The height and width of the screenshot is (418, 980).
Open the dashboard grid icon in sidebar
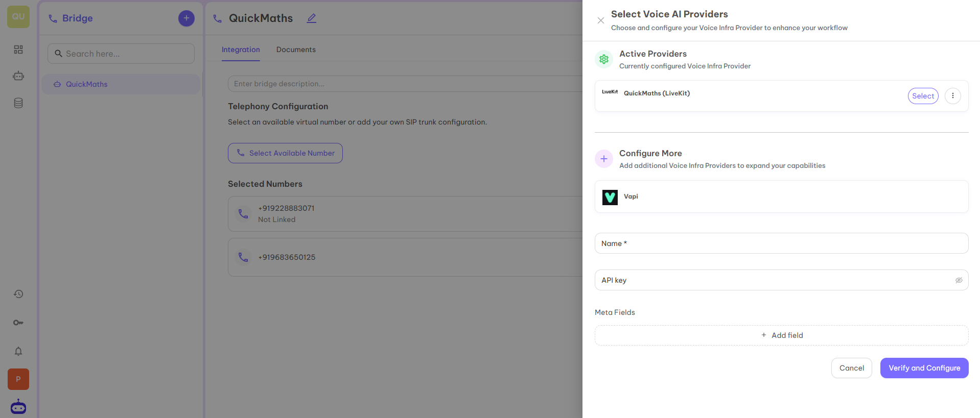(x=18, y=50)
